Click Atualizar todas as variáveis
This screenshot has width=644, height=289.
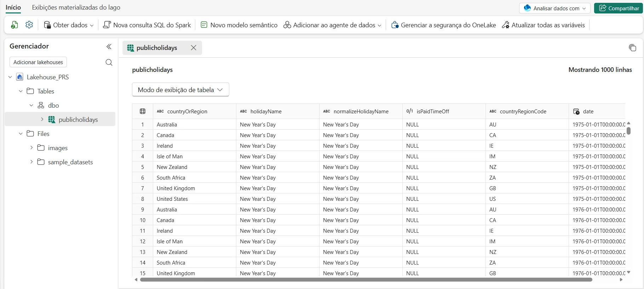pos(543,25)
